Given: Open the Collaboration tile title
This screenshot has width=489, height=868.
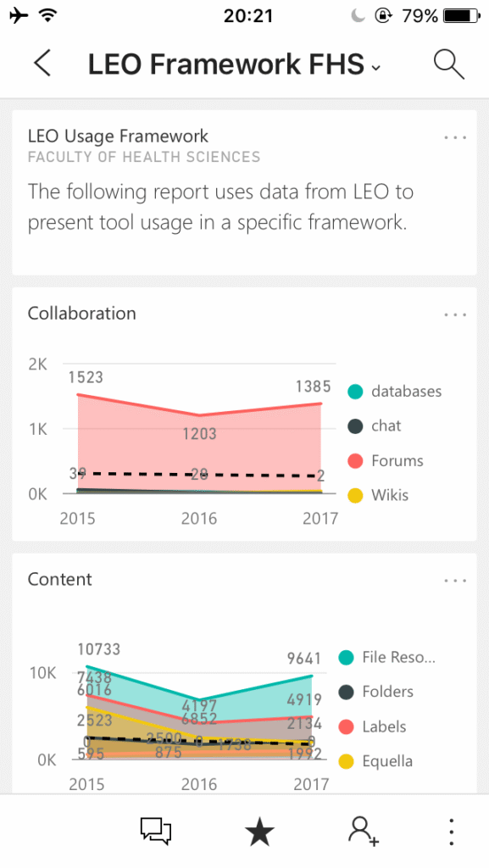Looking at the screenshot, I should [82, 314].
